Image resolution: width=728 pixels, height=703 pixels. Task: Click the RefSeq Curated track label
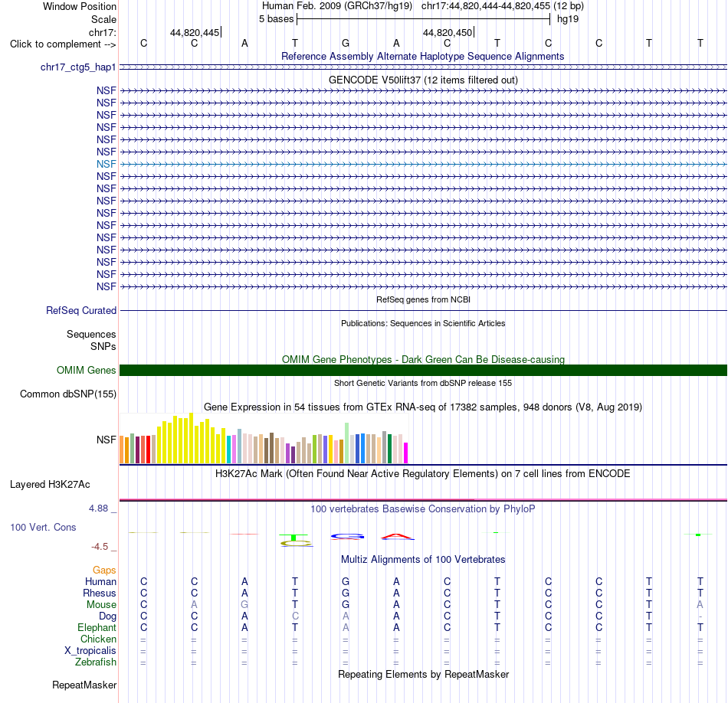(x=81, y=310)
